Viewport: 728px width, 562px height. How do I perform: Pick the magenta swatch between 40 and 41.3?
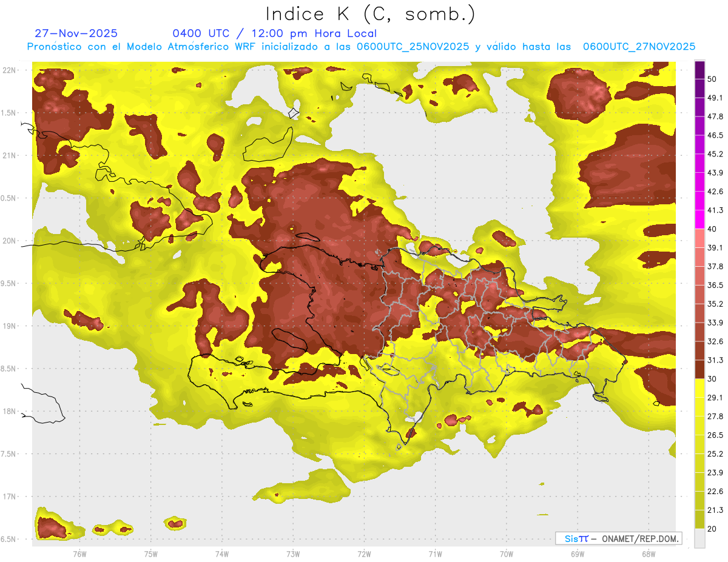click(x=699, y=220)
